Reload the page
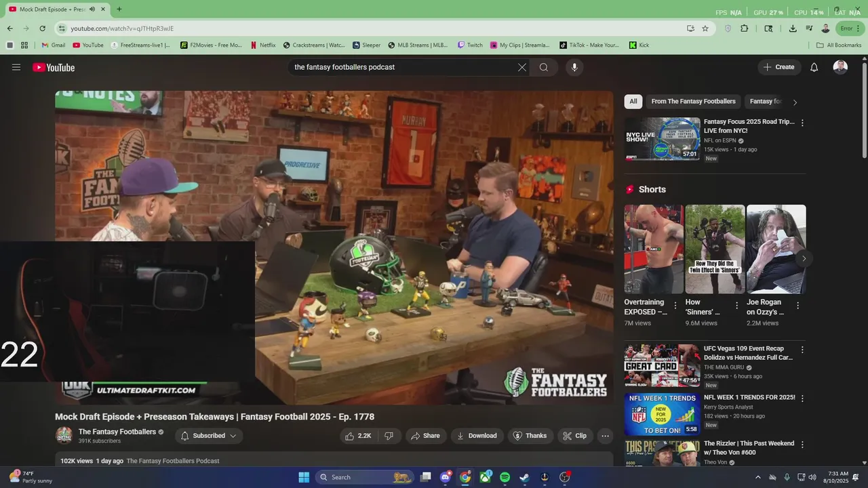The image size is (868, 488). click(x=42, y=28)
